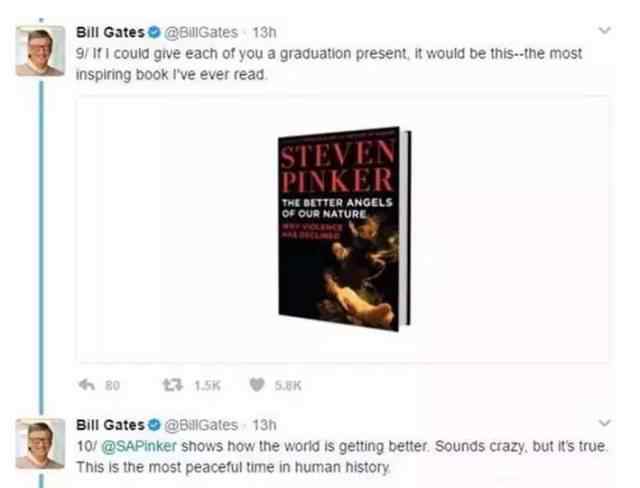Click the @BillGates handle on the second tweet
This screenshot has width=640, height=488.
coord(201,425)
